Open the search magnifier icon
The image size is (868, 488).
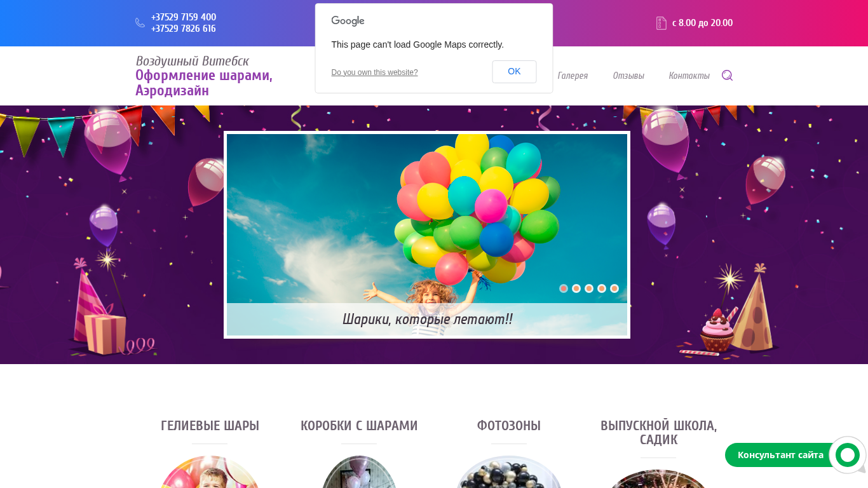(x=728, y=76)
